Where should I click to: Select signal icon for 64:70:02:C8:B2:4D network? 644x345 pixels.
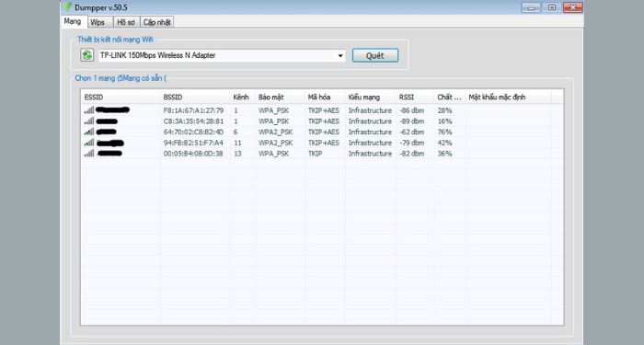88,132
